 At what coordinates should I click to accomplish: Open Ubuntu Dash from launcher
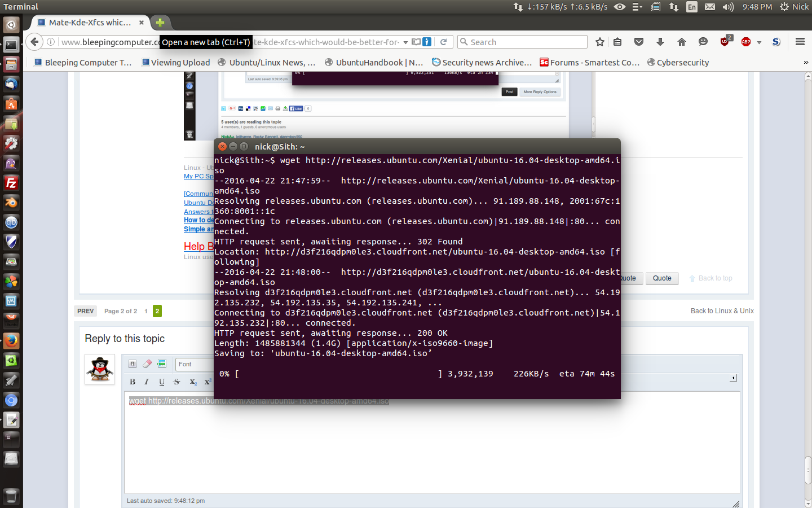point(11,25)
